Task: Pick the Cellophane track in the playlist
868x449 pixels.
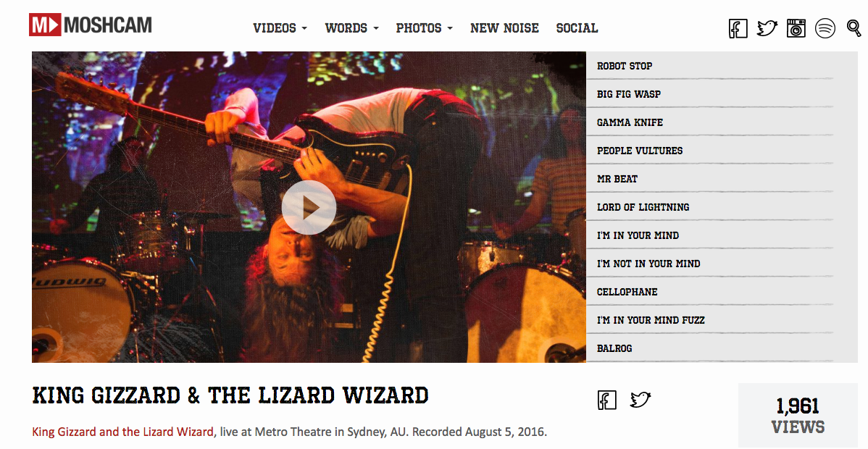Action: pyautogui.click(x=709, y=292)
